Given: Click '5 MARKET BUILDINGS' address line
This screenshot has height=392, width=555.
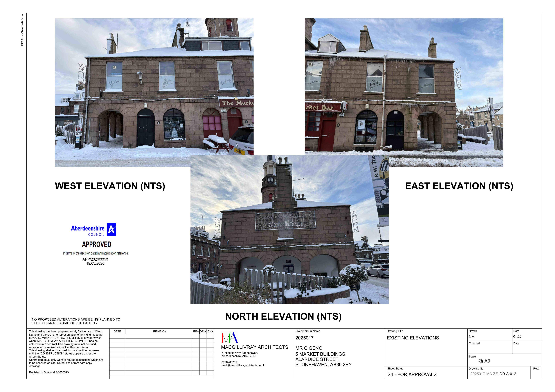Looking at the screenshot, I should [x=320, y=354].
